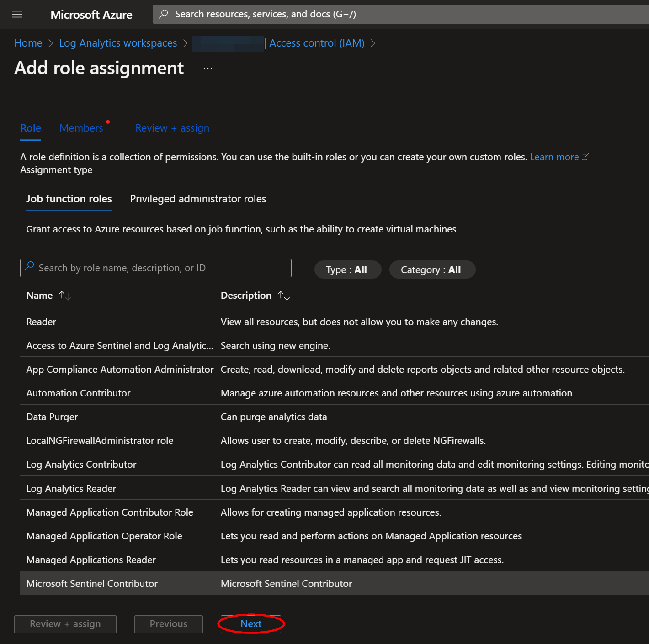Click the Previous button
The width and height of the screenshot is (649, 644).
[169, 624]
